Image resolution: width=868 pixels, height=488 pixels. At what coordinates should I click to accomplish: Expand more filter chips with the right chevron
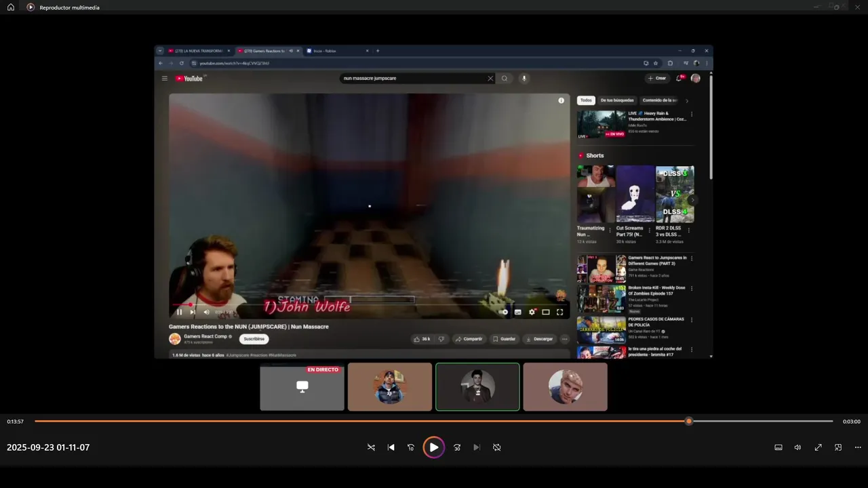[x=686, y=100]
